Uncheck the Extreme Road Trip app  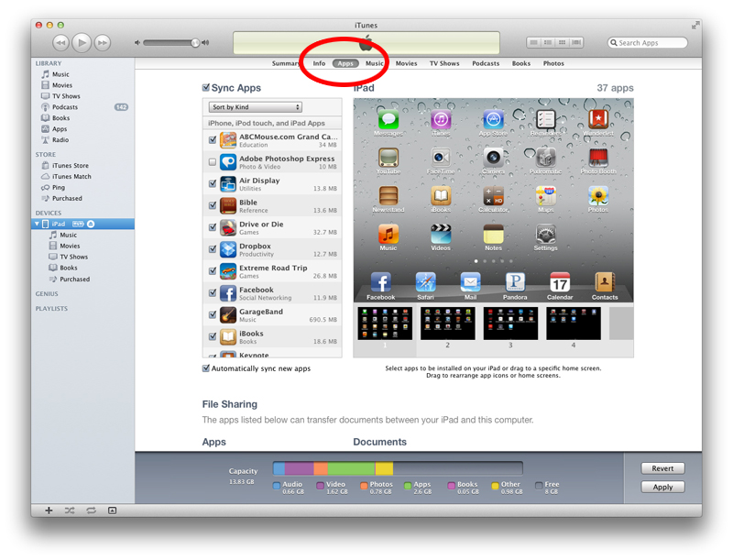(x=213, y=271)
